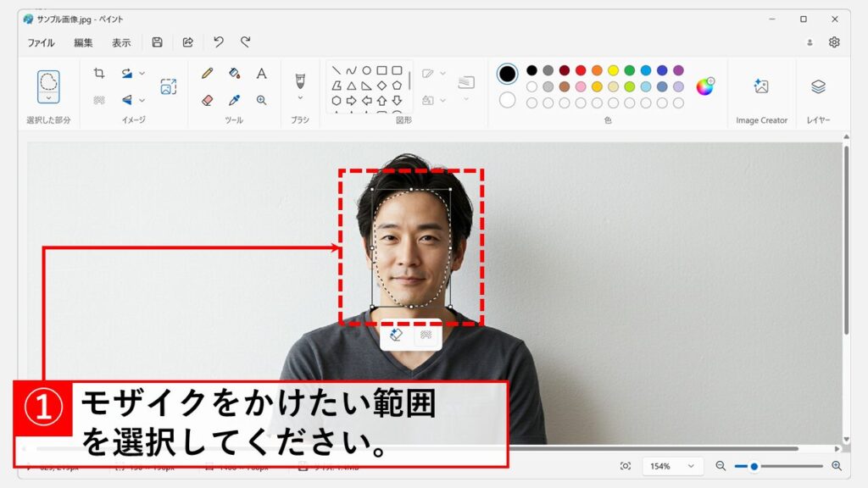Choose the Text tool
Viewport: 868px width, 488px height.
click(262, 74)
